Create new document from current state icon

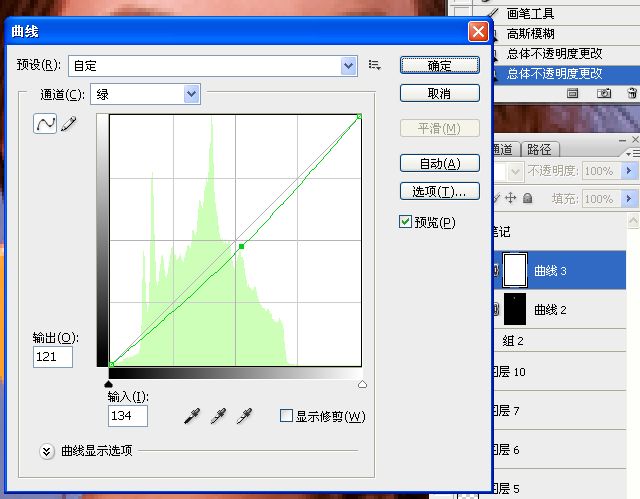[x=572, y=93]
